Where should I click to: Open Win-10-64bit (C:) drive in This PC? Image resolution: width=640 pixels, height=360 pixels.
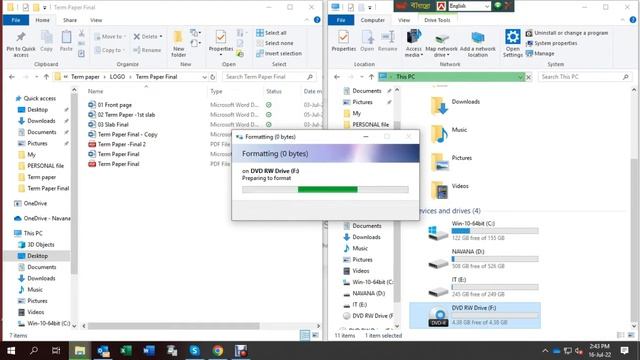(483, 231)
